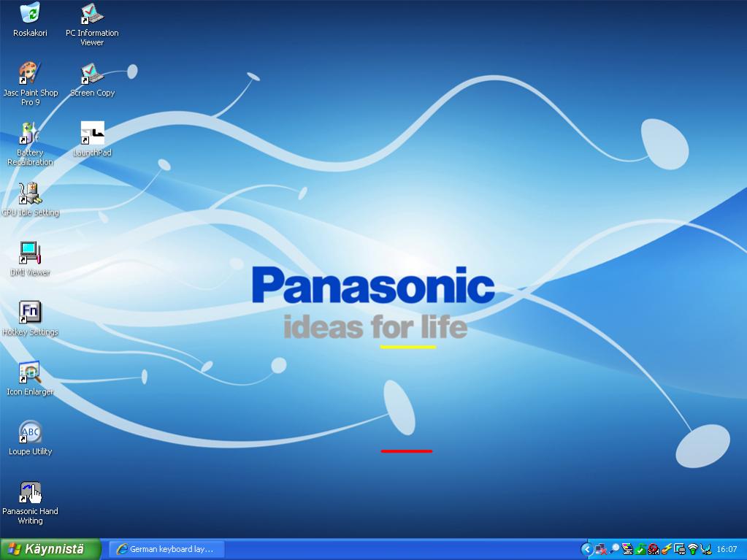Viewport: 747px width, 560px height.
Task: Select the Screen Copy desktop shortcut
Action: click(92, 79)
